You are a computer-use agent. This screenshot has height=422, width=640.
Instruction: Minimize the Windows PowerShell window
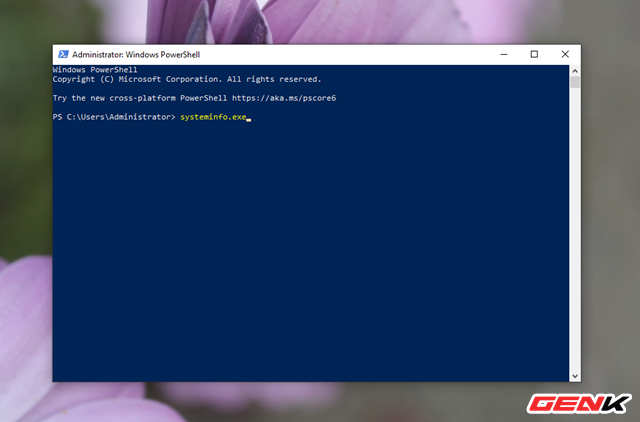(x=504, y=54)
